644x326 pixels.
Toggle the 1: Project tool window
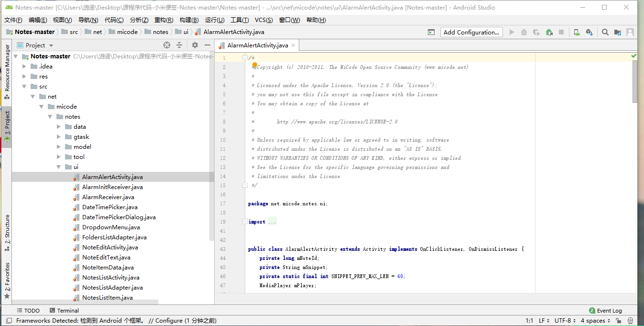point(7,127)
